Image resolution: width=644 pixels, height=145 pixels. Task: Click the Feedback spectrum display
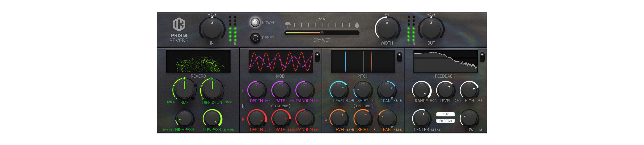[x=445, y=62]
